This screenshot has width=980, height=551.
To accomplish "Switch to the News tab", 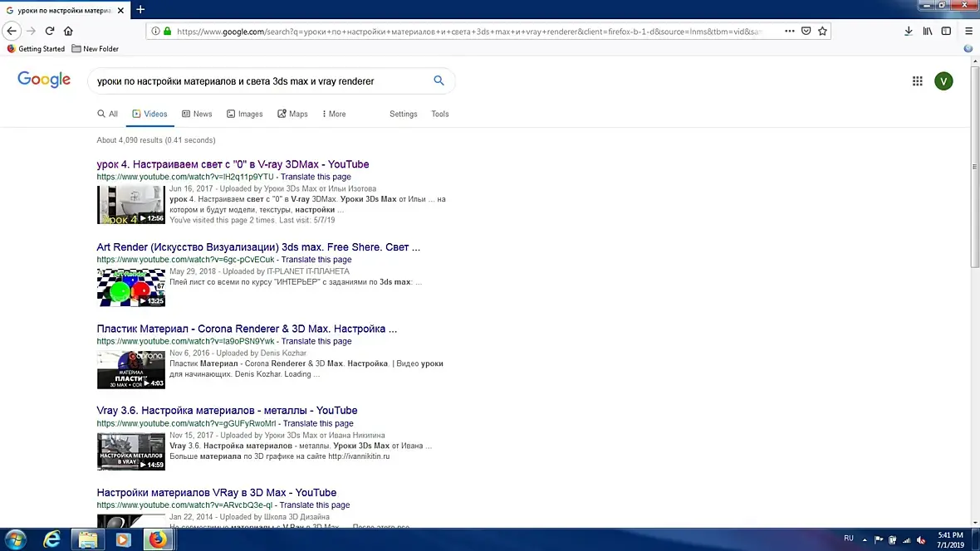I will [x=197, y=114].
